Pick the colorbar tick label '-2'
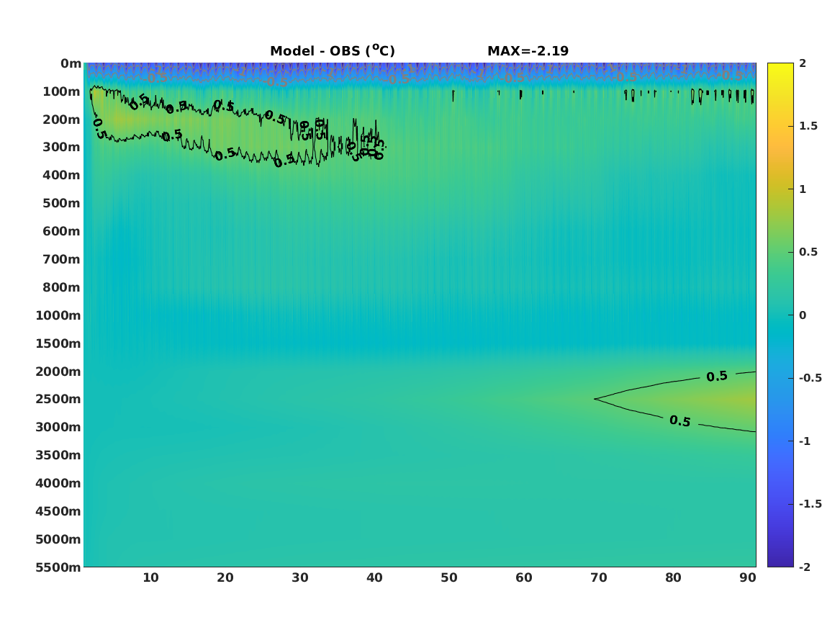The image size is (840, 630). click(x=805, y=567)
